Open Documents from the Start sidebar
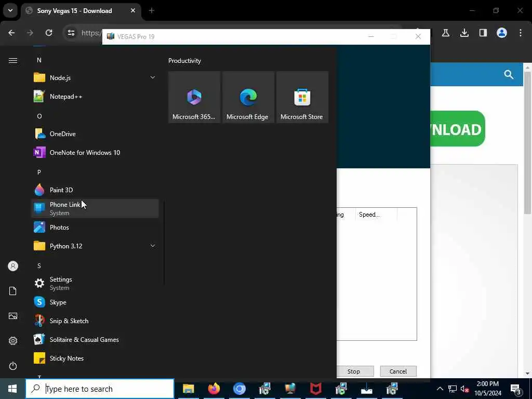 point(13,291)
